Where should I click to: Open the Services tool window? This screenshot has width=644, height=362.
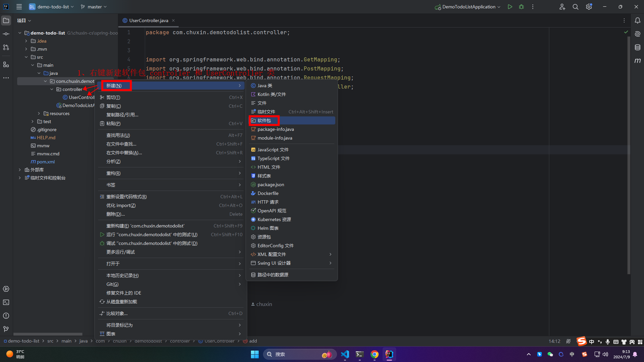(x=6, y=289)
